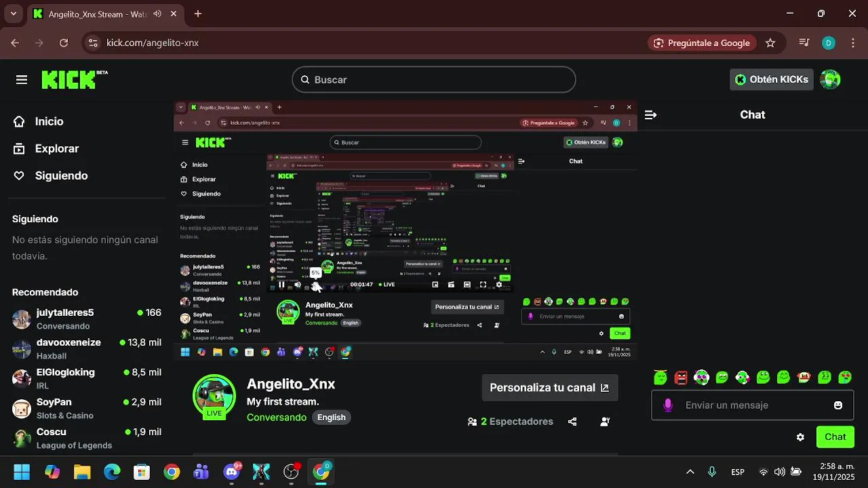
Task: Click Pregúntale a Google button
Action: pyautogui.click(x=702, y=43)
